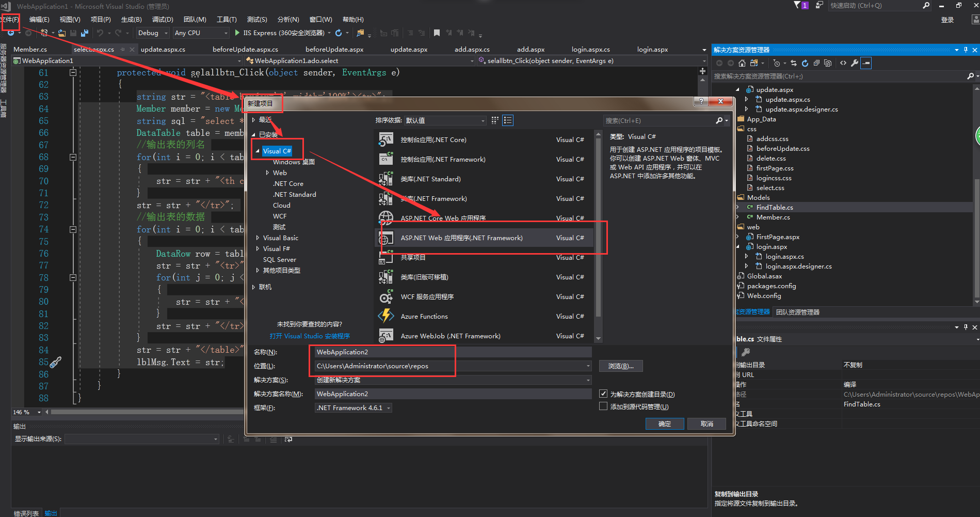Click the 浏览(B)... browse button
This screenshot has width=980, height=517.
[x=621, y=366]
